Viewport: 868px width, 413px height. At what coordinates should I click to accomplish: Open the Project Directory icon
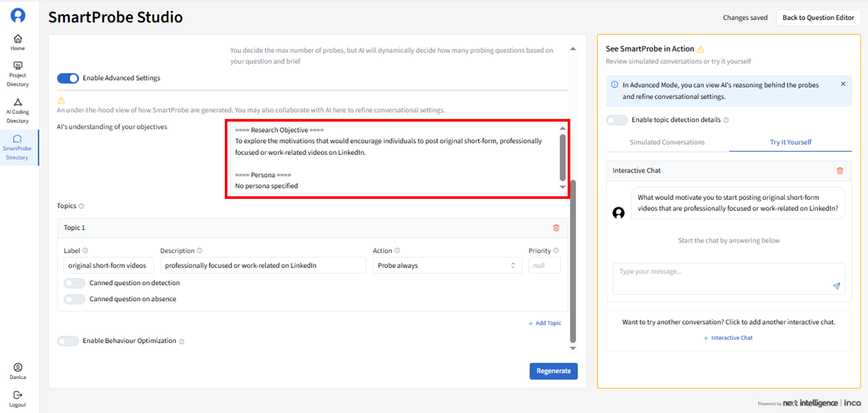pos(18,66)
